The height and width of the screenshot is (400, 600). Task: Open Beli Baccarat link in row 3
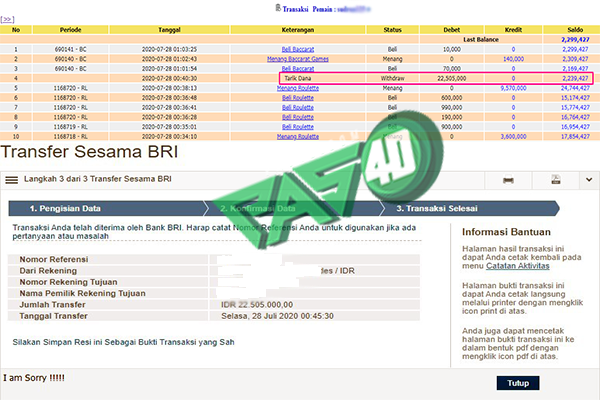[298, 69]
